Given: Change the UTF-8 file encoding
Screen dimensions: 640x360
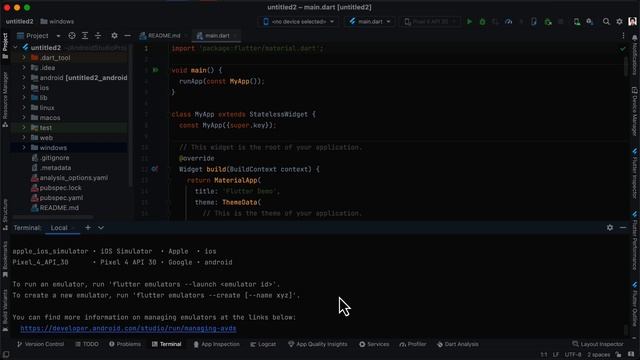Looking at the screenshot, I should (573, 355).
